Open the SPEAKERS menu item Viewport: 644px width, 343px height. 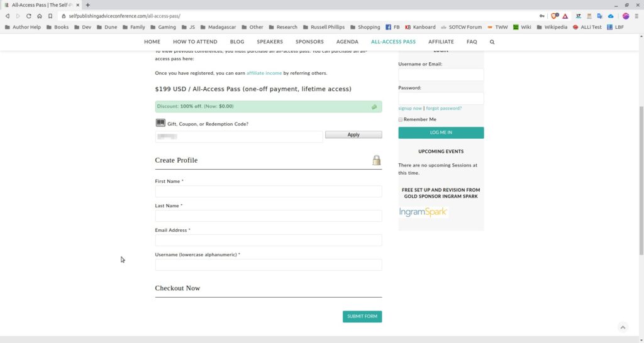[x=270, y=42]
